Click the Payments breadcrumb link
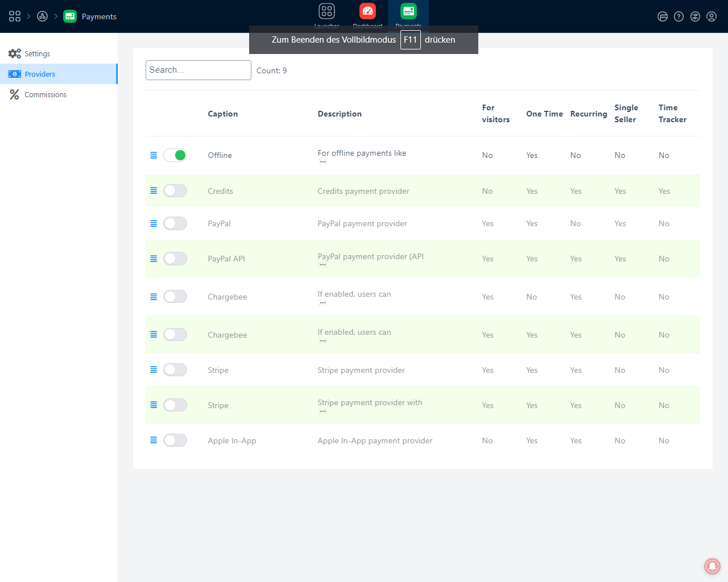Image resolution: width=728 pixels, height=582 pixels. point(99,16)
